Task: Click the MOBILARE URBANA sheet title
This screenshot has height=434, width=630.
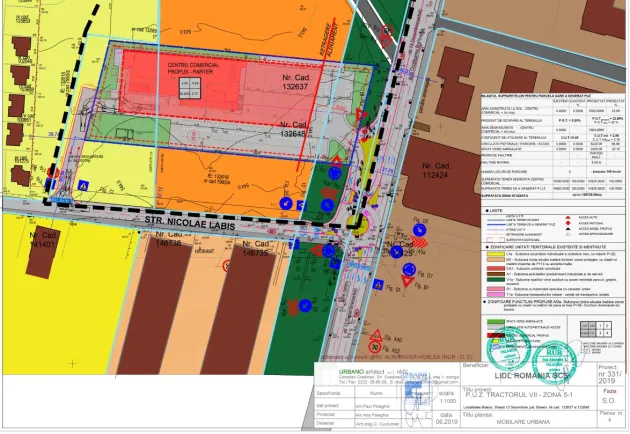Action: [x=523, y=422]
